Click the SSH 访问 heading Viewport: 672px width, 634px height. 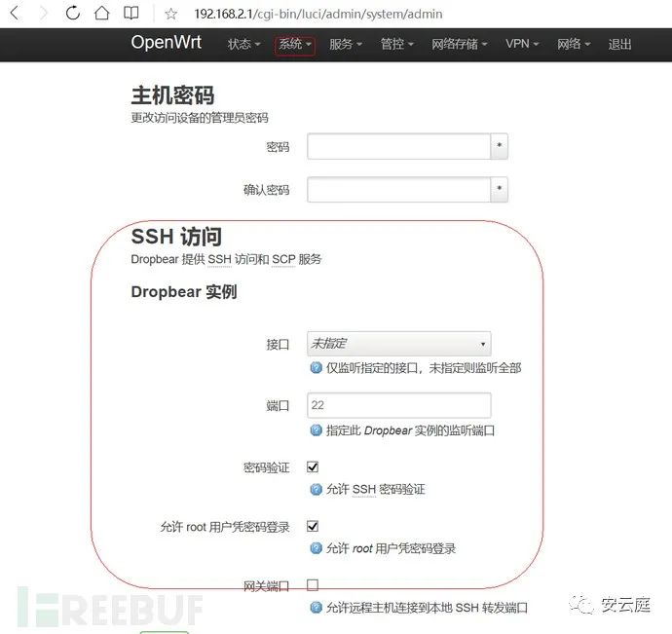pyautogui.click(x=176, y=237)
